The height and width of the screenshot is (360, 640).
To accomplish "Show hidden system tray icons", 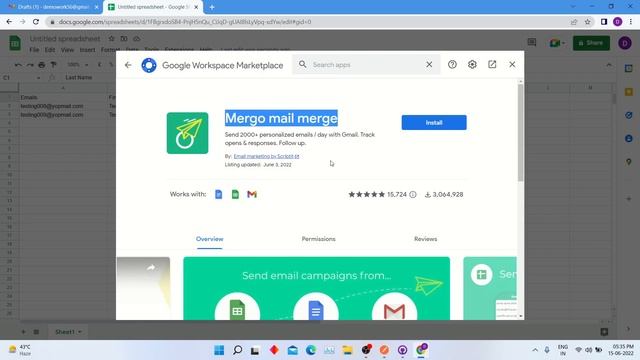I will tap(535, 350).
